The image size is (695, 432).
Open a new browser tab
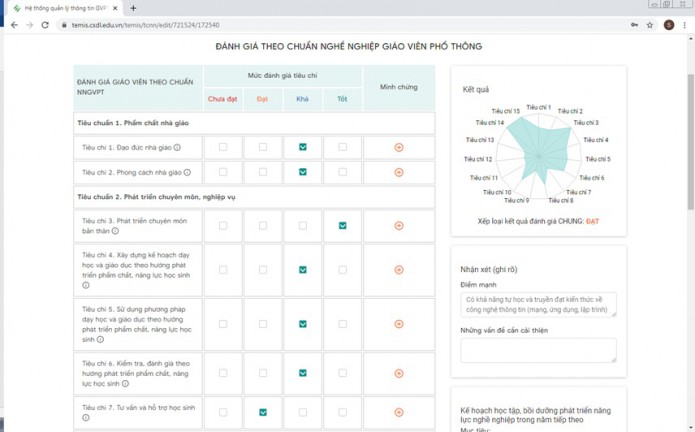pos(133,8)
